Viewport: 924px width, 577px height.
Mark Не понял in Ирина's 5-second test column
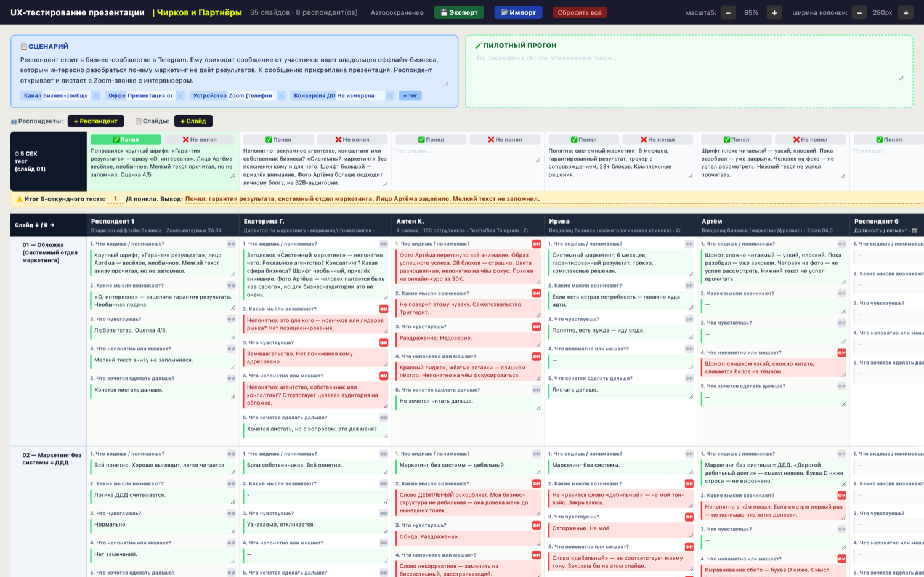tap(658, 140)
